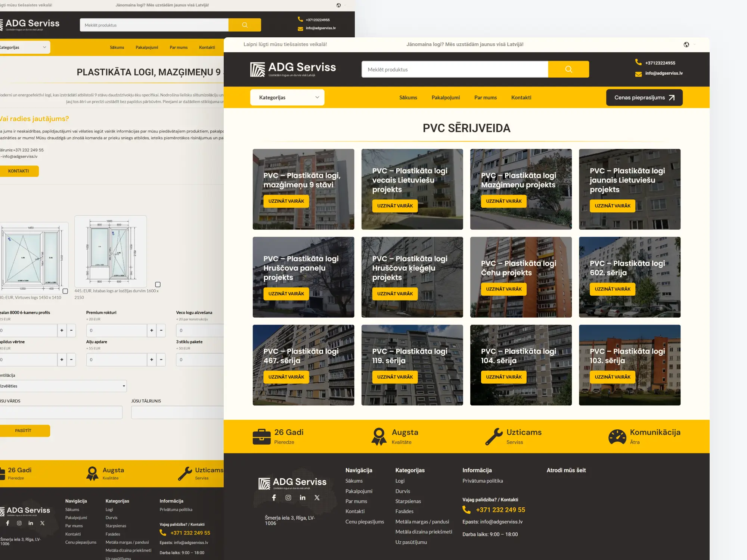Screen dimensions: 747x560
Task: Open the Privātuma politika link
Action: click(x=483, y=481)
